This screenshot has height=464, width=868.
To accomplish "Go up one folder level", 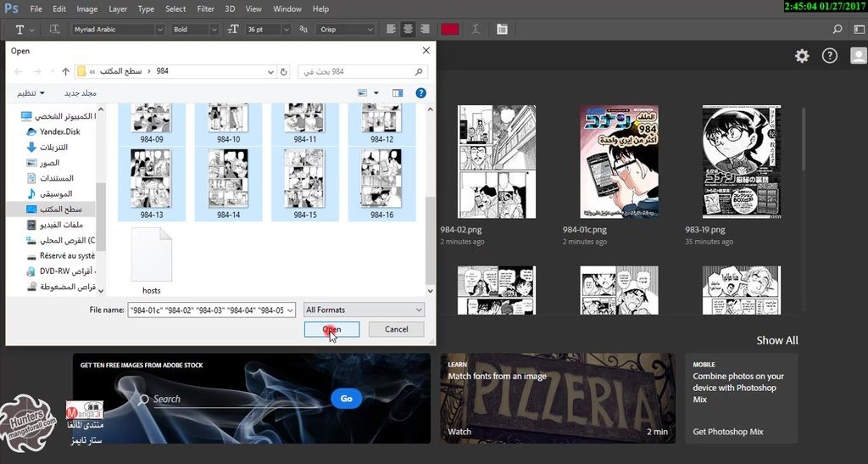I will (65, 71).
